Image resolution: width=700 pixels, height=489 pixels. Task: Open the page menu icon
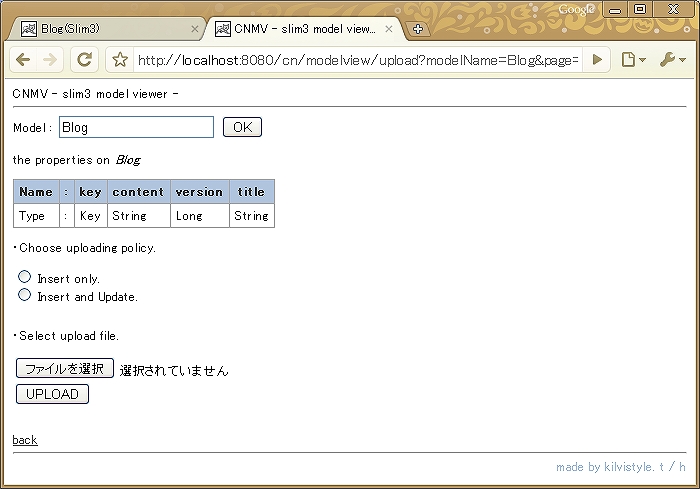[x=633, y=59]
